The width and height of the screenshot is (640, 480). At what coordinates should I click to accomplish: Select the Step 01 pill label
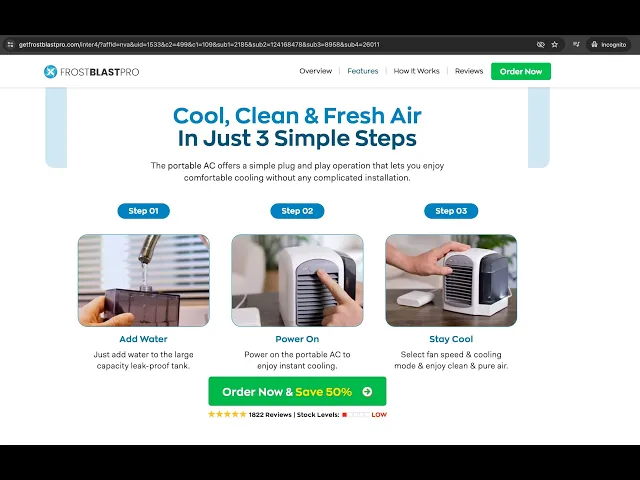(x=143, y=211)
